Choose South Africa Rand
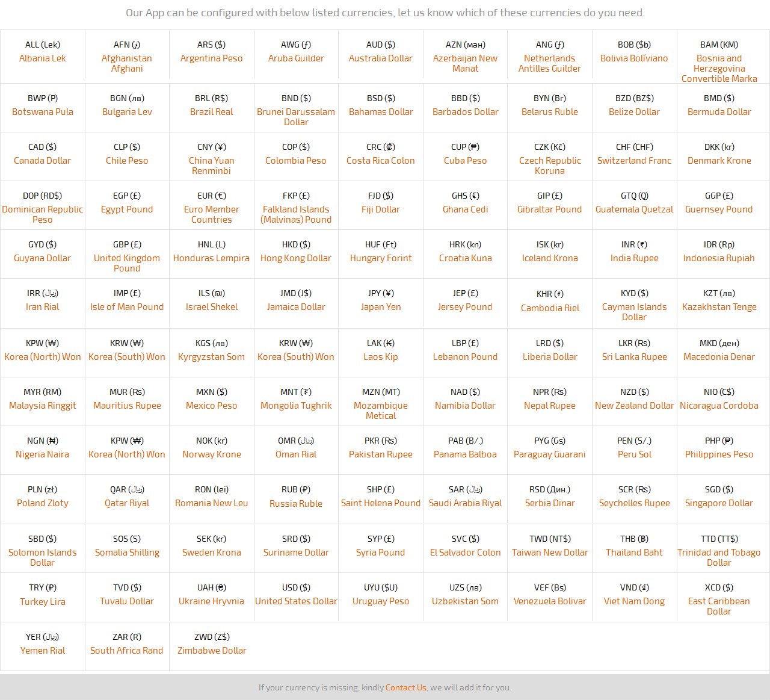The height and width of the screenshot is (700, 770). (127, 651)
